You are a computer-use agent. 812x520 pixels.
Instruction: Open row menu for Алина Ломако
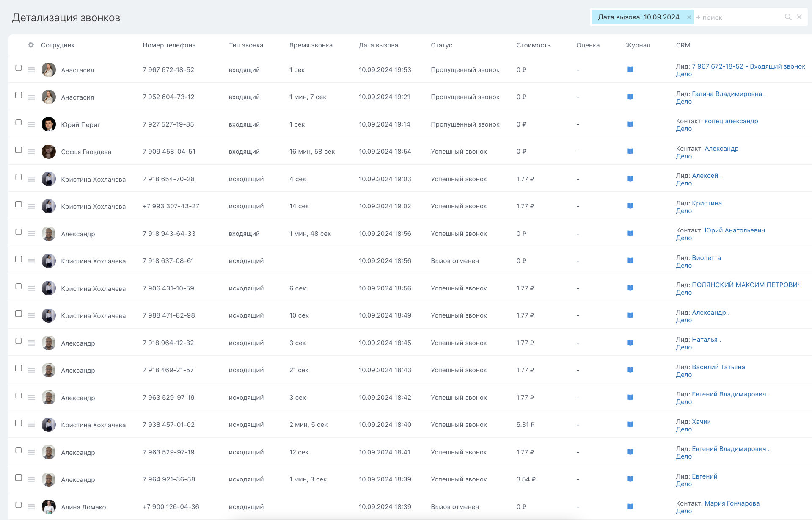click(x=31, y=507)
